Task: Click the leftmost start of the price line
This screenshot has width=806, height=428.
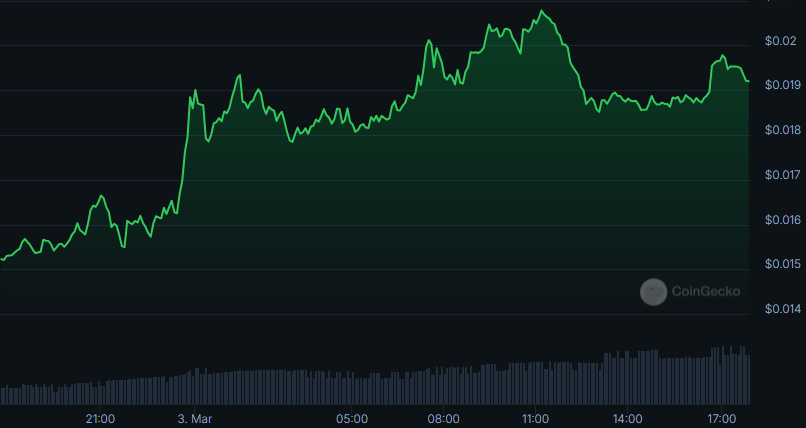Action: point(2,259)
